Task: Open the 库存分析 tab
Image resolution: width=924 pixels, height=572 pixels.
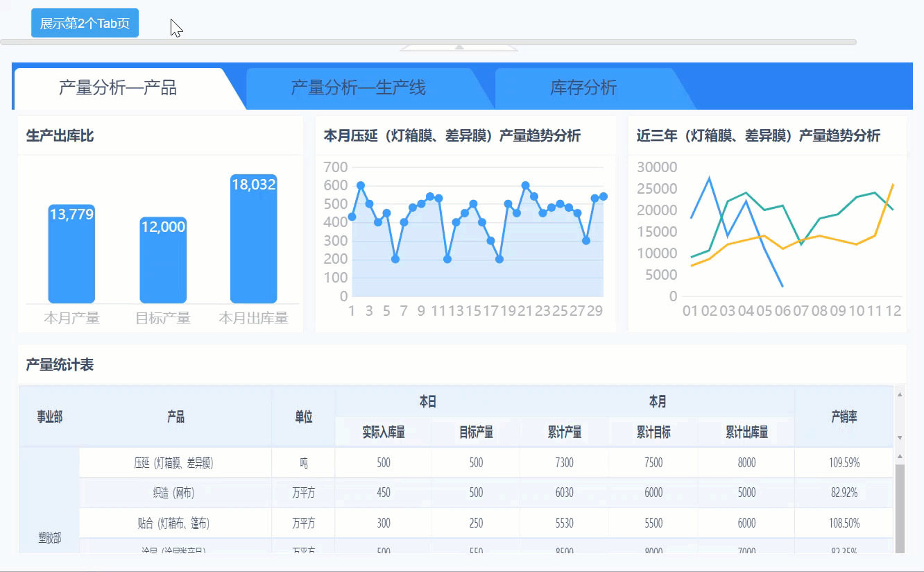Action: (x=583, y=88)
